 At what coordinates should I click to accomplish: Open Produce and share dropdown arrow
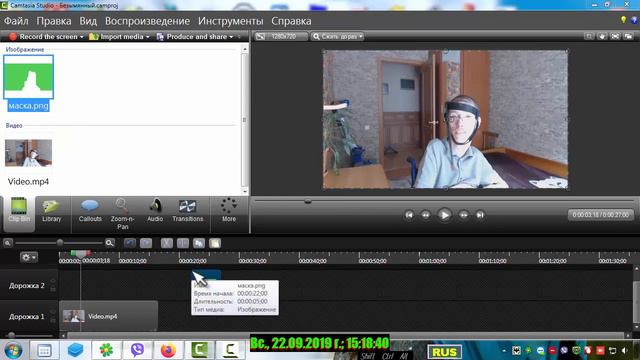pyautogui.click(x=231, y=37)
